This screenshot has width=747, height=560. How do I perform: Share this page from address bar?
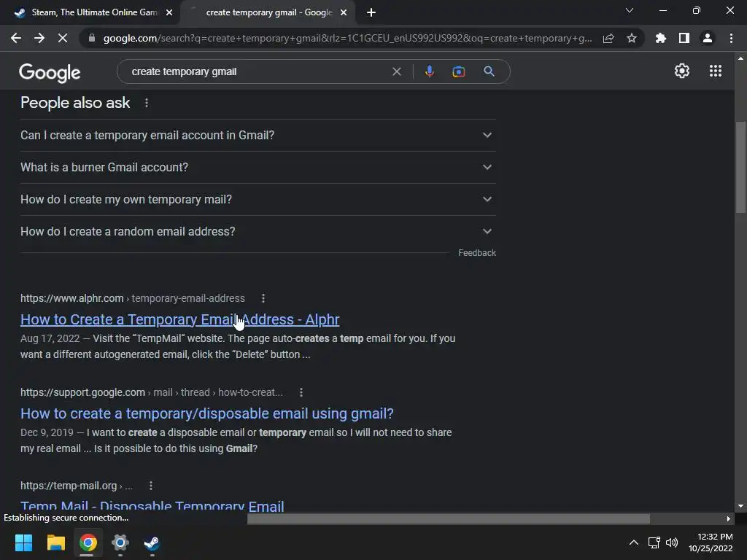click(608, 38)
